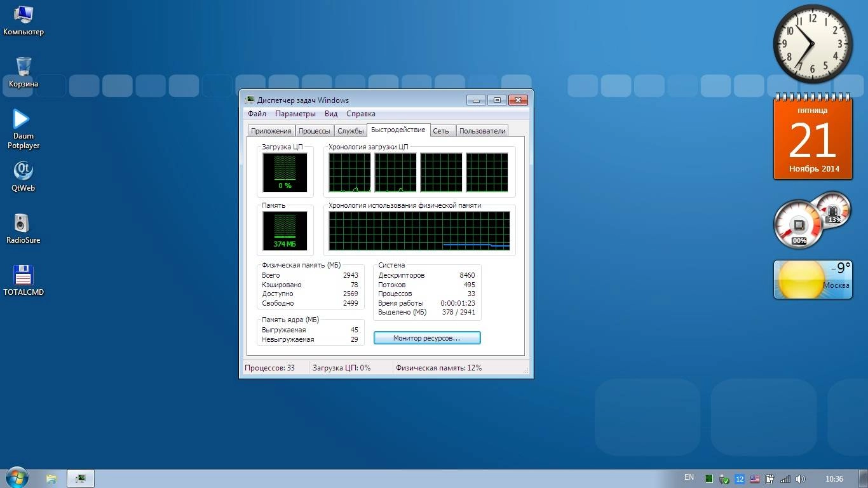This screenshot has width=868, height=488.
Task: Click the Доступно value 2569
Action: 350,294
